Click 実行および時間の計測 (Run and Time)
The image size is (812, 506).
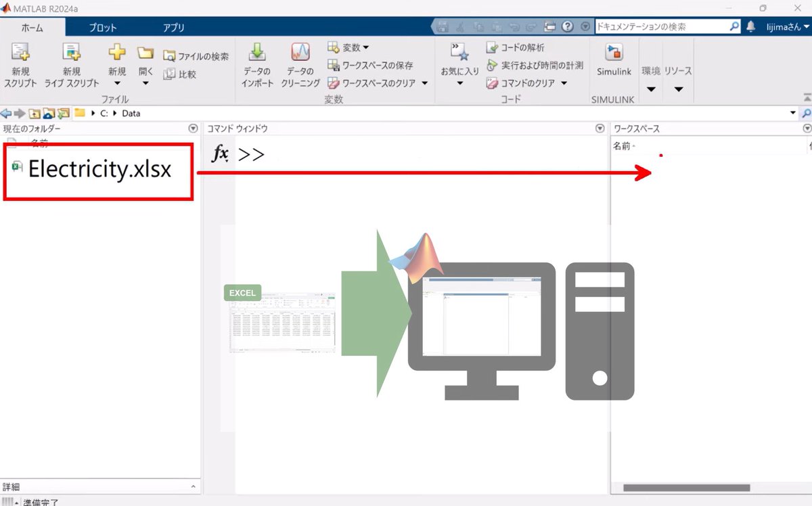(x=535, y=66)
